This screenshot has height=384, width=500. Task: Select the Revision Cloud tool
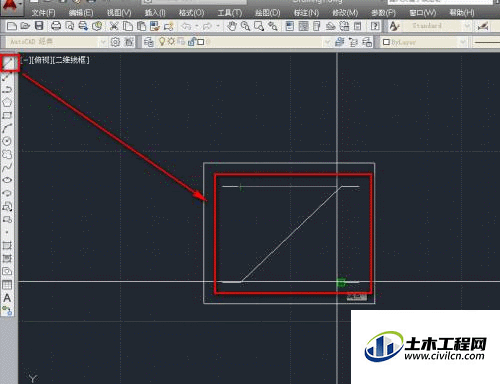7,154
